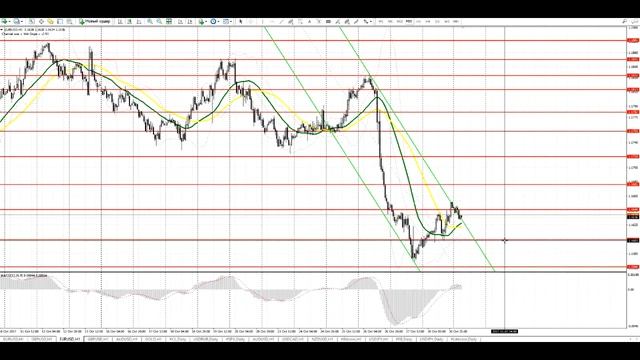Image resolution: width=640 pixels, height=360 pixels.
Task: Switch timeframe to M15
Action: click(x=399, y=21)
